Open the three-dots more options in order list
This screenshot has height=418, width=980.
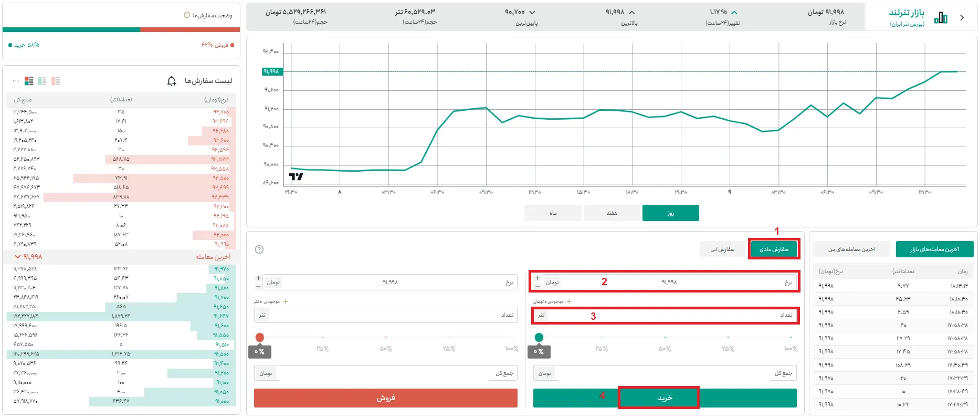coord(16,81)
